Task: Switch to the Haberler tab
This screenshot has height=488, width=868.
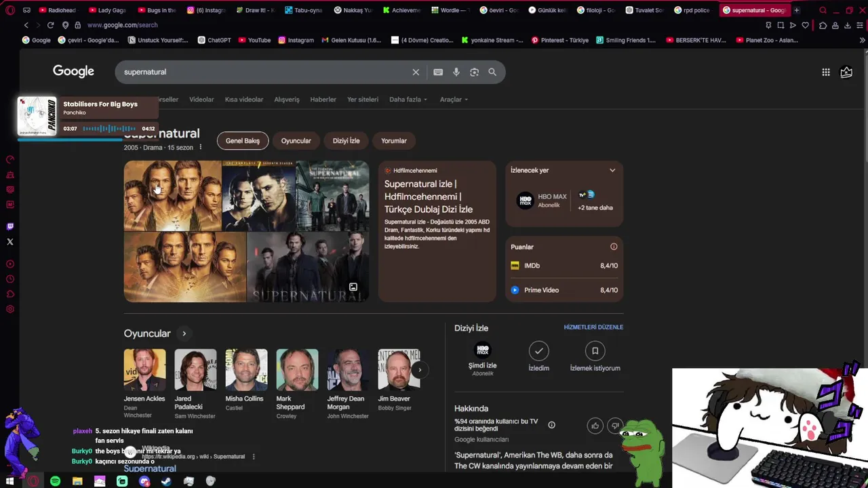Action: tap(323, 100)
